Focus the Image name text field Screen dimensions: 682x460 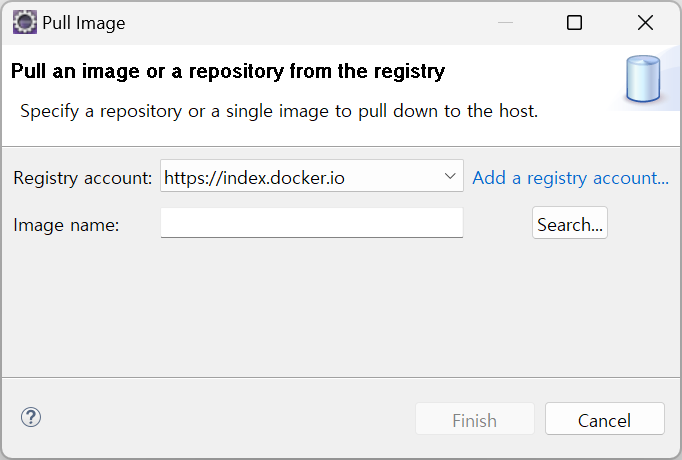311,223
